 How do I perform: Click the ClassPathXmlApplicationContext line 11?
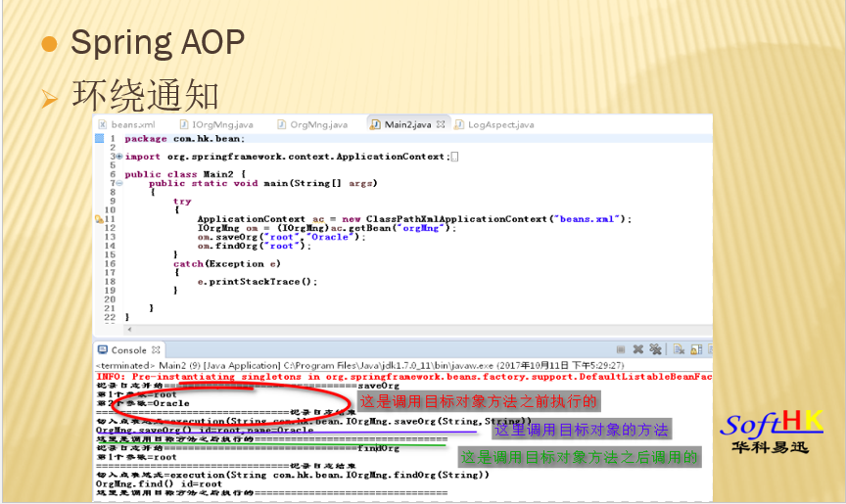[x=414, y=219]
